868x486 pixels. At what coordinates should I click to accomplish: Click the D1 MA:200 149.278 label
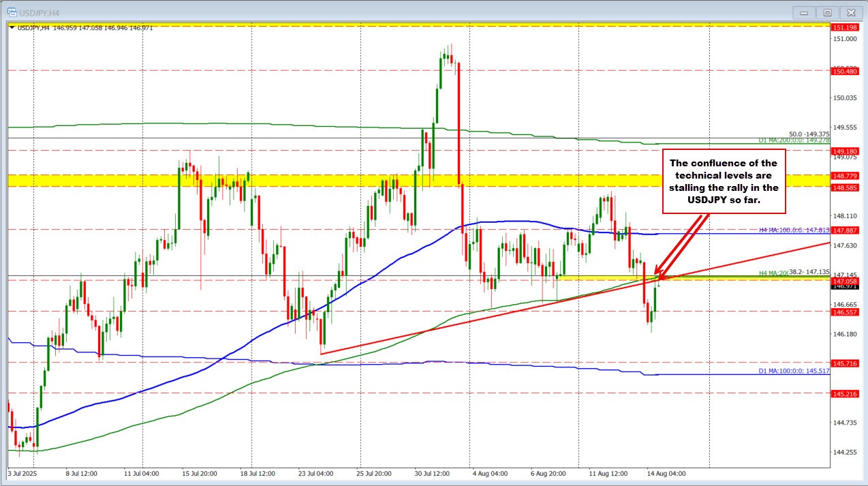coord(794,140)
